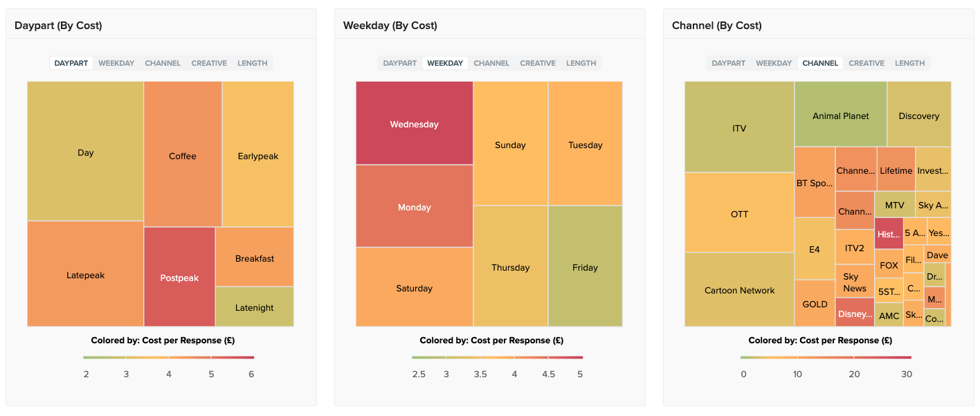The width and height of the screenshot is (980, 416).
Task: Select the LENGTH tab in the third panel
Action: click(909, 63)
